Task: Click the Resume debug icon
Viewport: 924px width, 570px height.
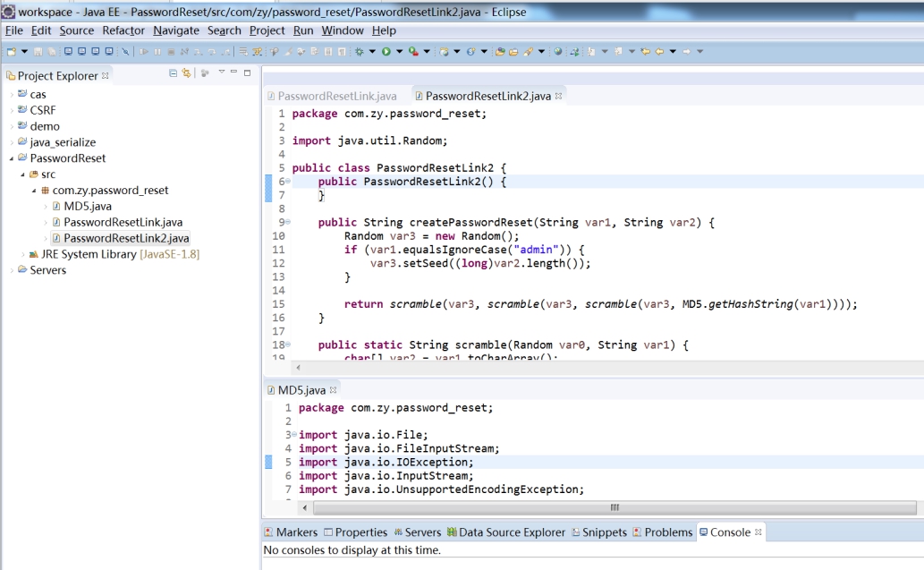Action: point(144,52)
